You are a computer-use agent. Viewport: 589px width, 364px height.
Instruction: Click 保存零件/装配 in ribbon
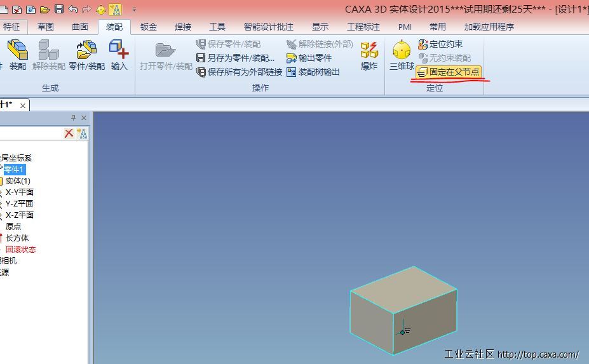pyautogui.click(x=228, y=44)
